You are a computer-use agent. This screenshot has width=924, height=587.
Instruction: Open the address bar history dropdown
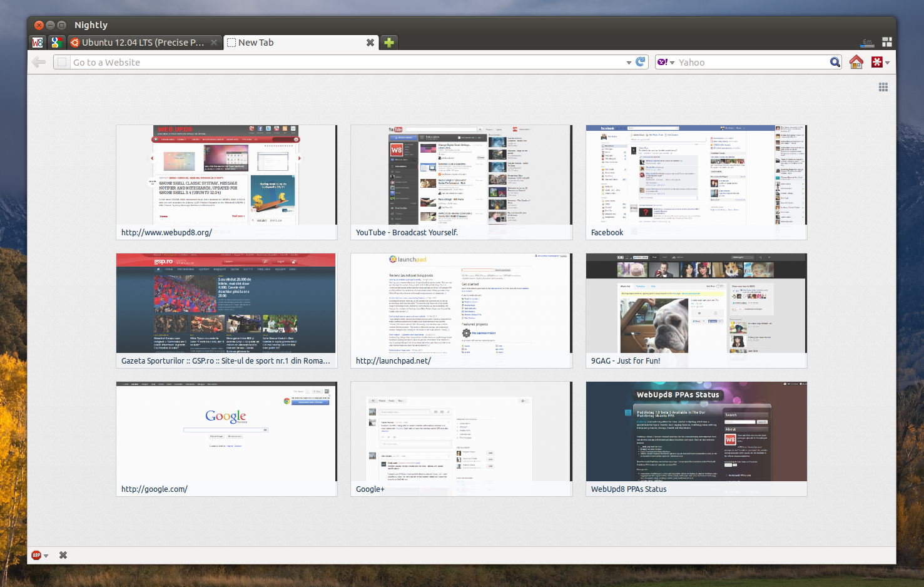pyautogui.click(x=629, y=62)
